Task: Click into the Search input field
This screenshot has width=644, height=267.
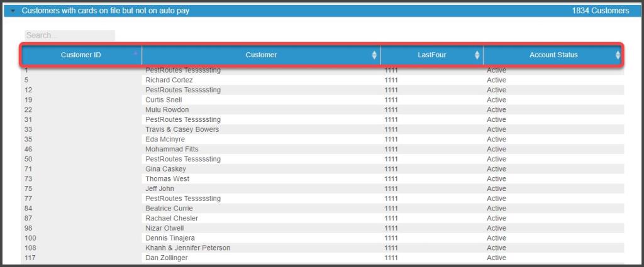Action: tap(69, 36)
